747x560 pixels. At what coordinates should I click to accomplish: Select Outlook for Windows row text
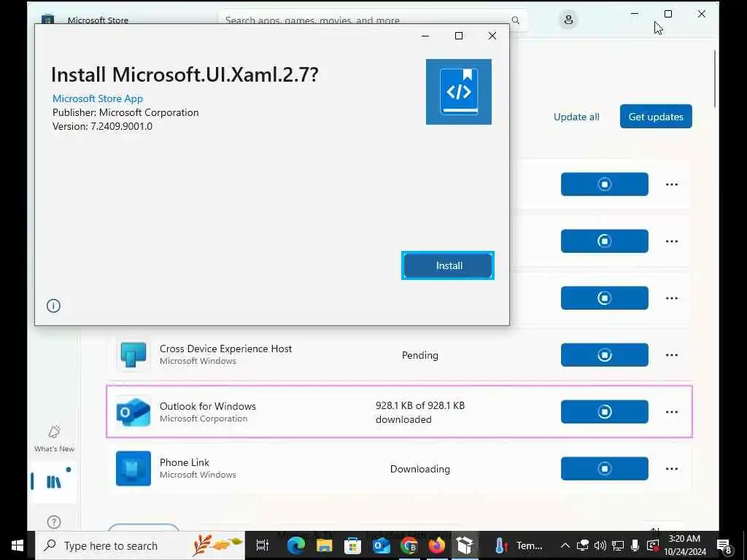coord(208,406)
